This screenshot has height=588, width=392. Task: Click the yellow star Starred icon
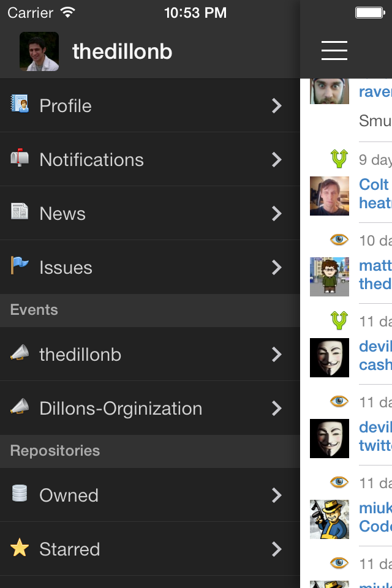click(20, 548)
